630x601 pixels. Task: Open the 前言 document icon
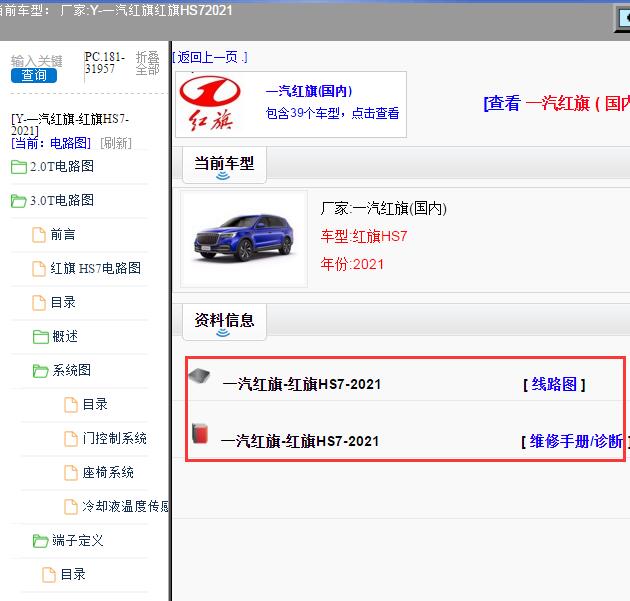coord(39,235)
